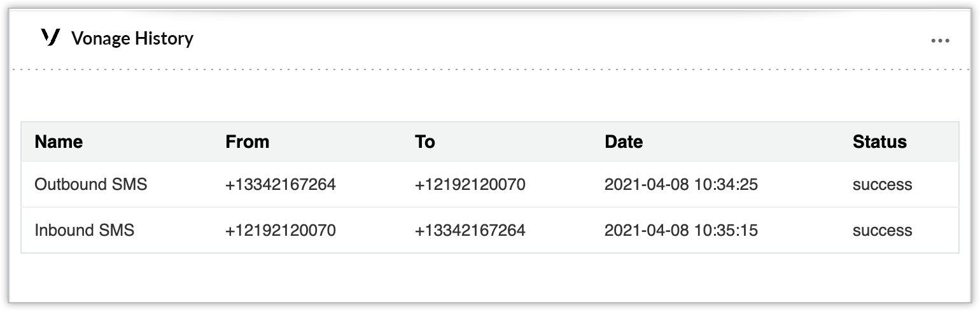Click the Vonage logo icon
The image size is (980, 311).
click(50, 38)
